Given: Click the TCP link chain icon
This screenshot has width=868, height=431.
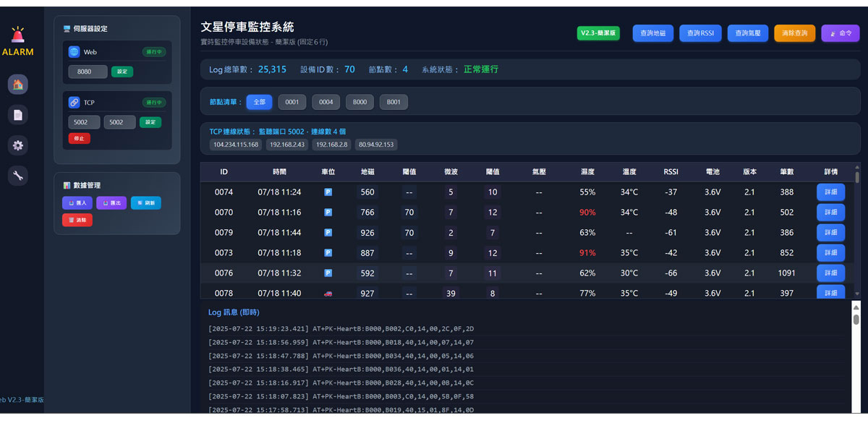Looking at the screenshot, I should [75, 103].
